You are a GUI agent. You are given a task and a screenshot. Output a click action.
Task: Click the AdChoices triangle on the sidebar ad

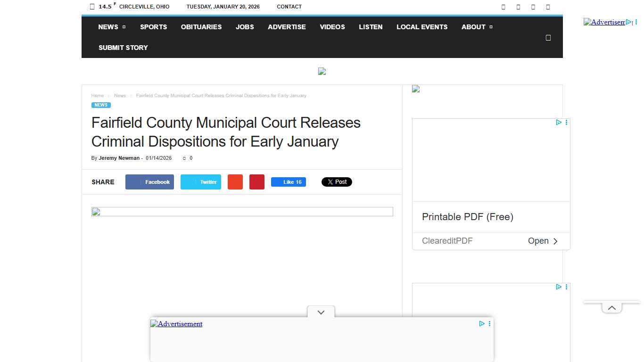pos(559,122)
